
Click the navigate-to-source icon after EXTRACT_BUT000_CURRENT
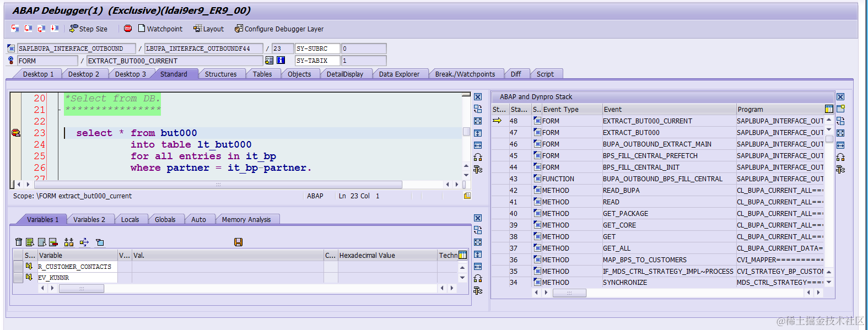pos(269,61)
